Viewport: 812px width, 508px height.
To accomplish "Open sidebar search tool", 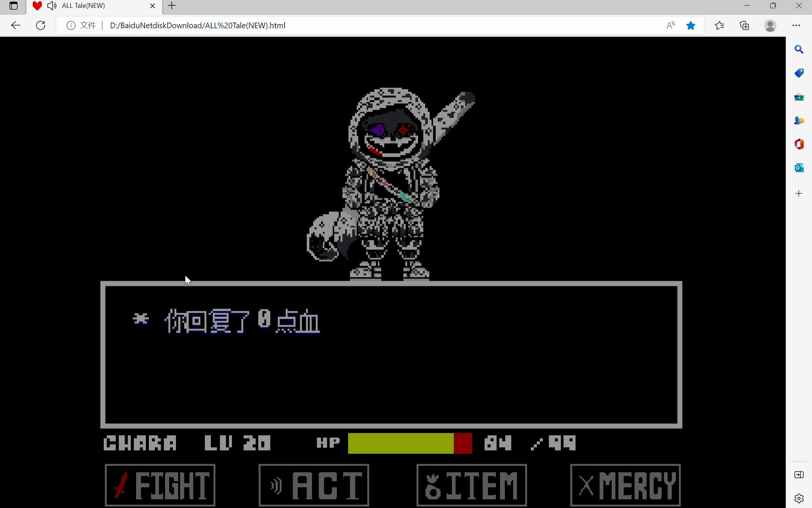I will coord(799,49).
